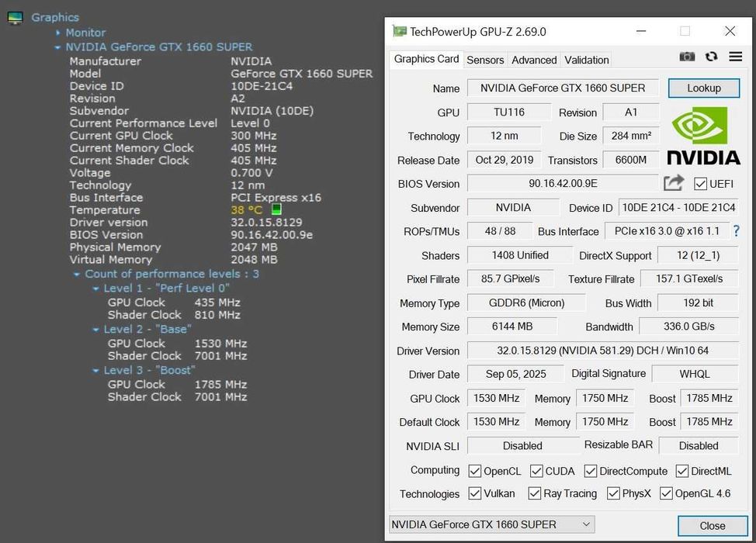The height and width of the screenshot is (543, 756).
Task: Click the Die Size 284 mm² field
Action: (x=630, y=136)
